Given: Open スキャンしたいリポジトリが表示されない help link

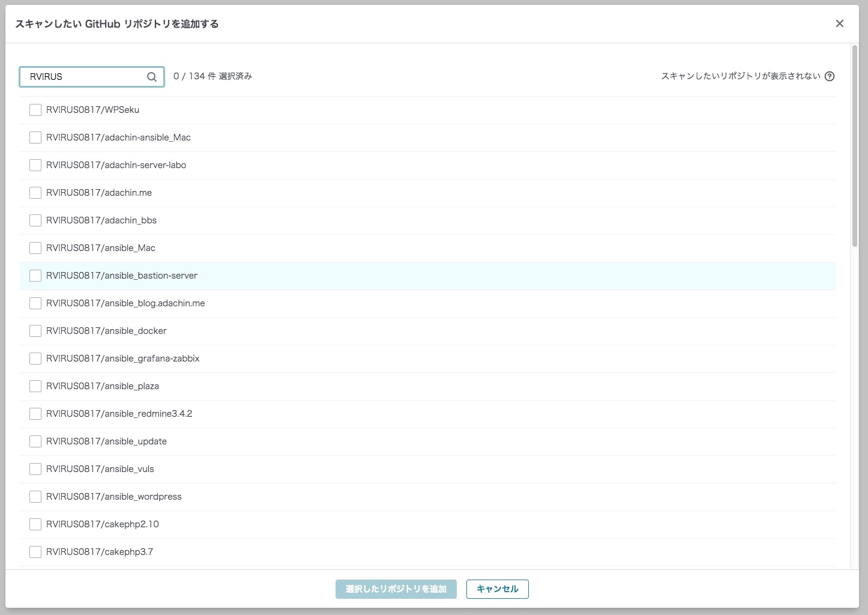Looking at the screenshot, I should click(740, 76).
